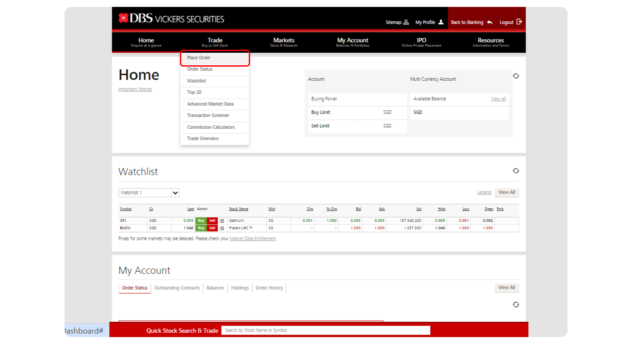Image resolution: width=632 pixels, height=364 pixels.
Task: Refresh the Account balances panel
Action: [516, 76]
